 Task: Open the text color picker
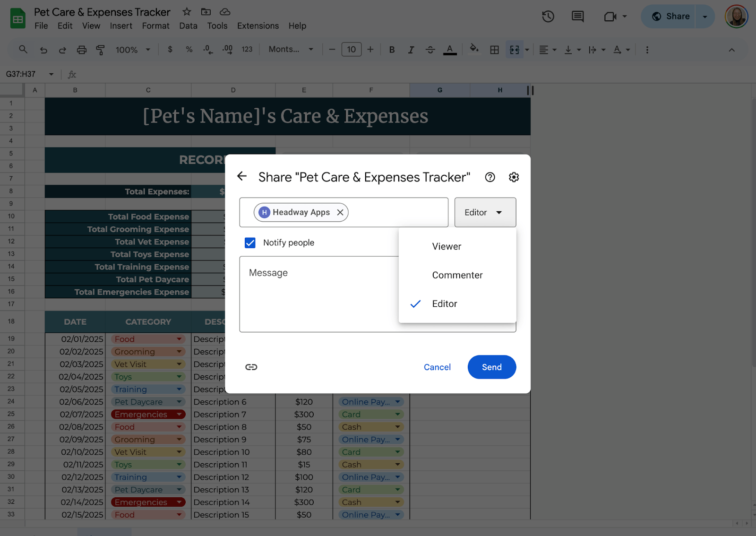[x=450, y=50]
